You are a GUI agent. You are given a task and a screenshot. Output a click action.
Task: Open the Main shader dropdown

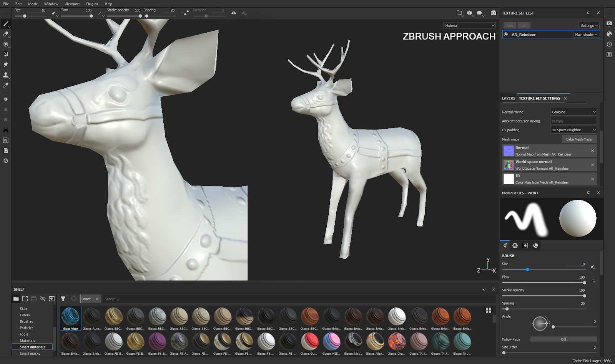586,35
